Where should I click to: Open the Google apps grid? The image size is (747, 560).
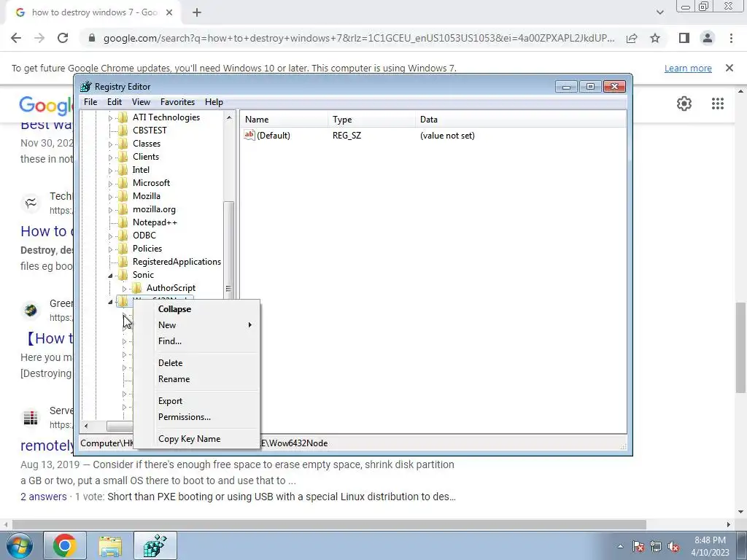(718, 104)
